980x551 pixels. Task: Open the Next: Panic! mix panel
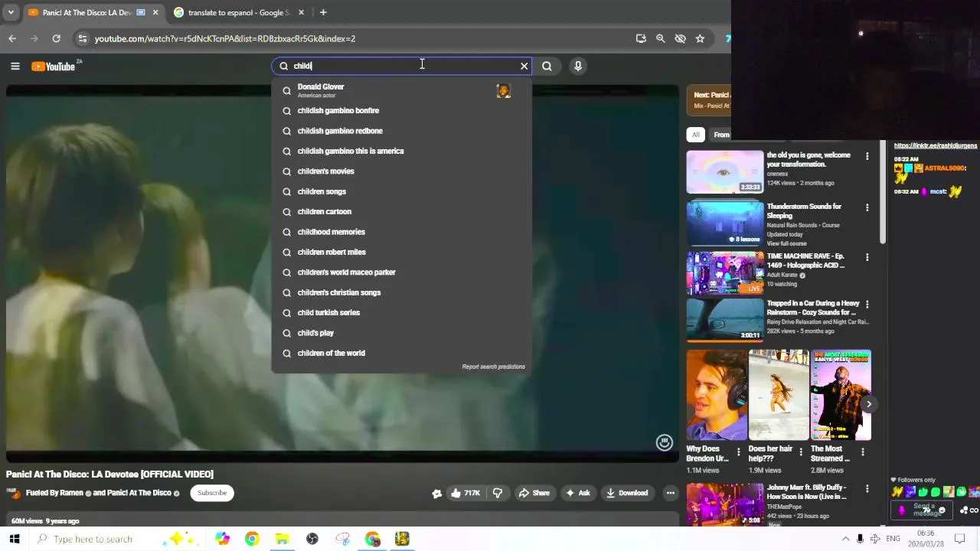(709, 99)
